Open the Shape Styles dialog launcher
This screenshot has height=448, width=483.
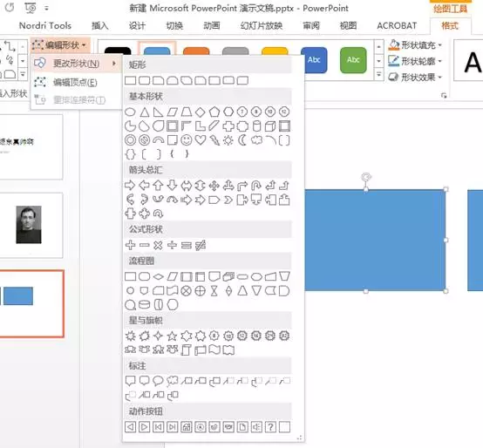[444, 96]
